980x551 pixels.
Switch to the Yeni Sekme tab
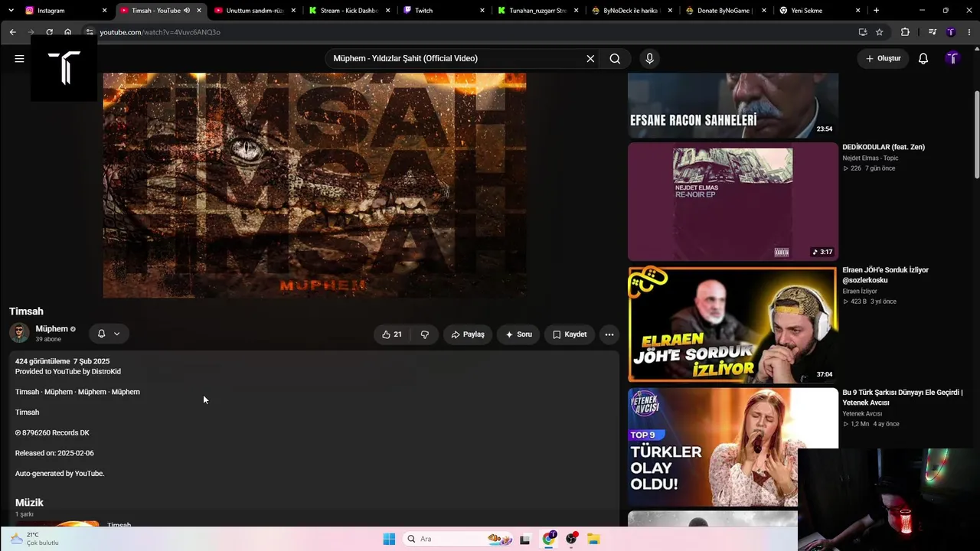818,11
